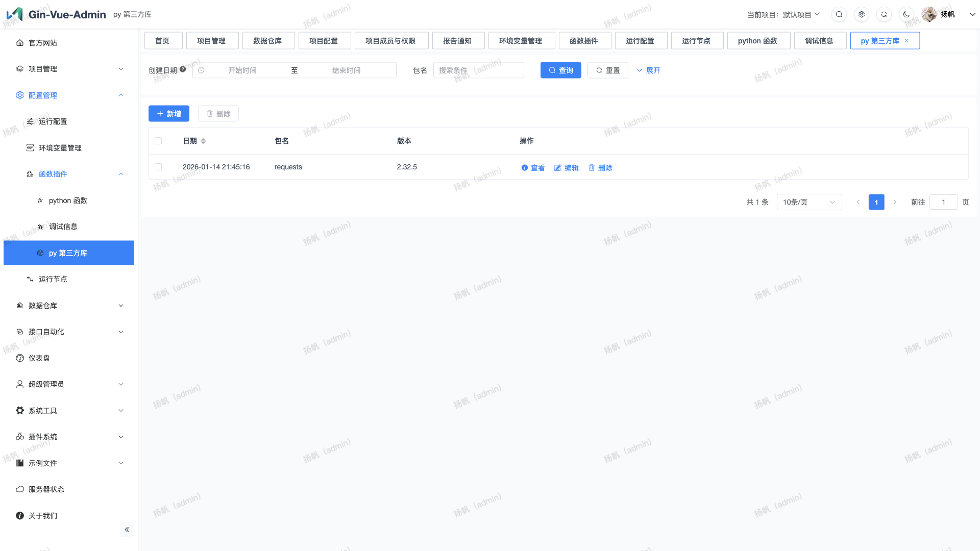Expand the 数据仓库 sidebar menu
The image size is (980, 551).
click(x=69, y=306)
